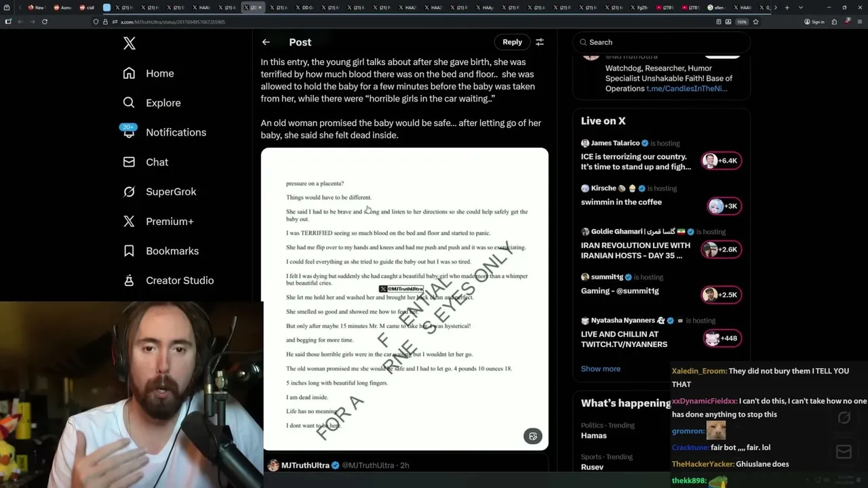Open picture-in-picture icon in address bar
This screenshot has width=868, height=488.
coord(728,22)
